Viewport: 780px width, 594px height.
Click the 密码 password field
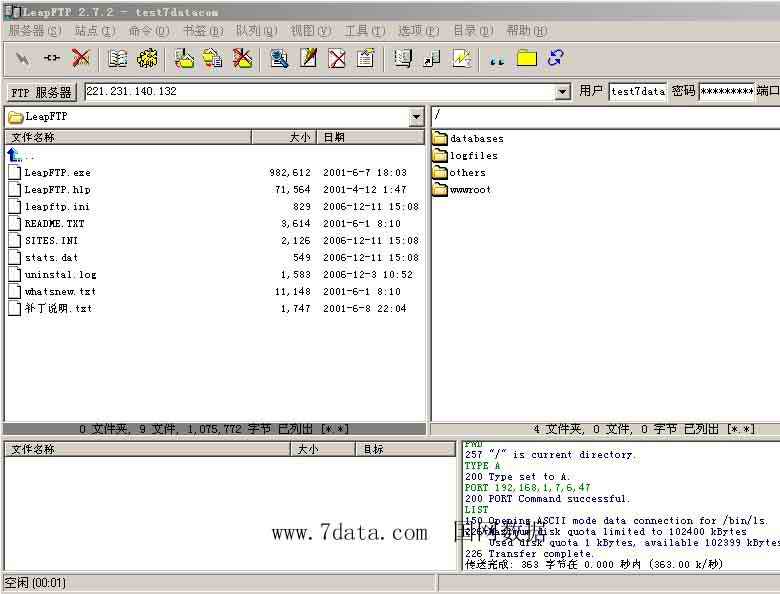click(x=726, y=92)
